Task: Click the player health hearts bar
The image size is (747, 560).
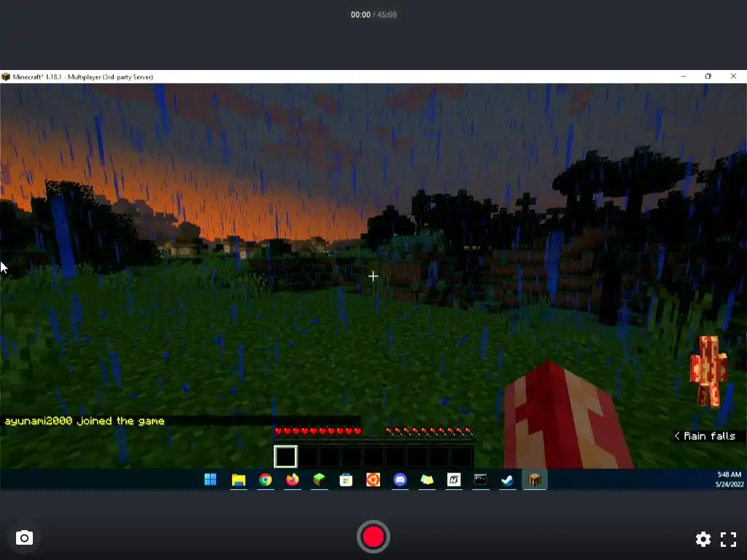Action: coord(318,432)
